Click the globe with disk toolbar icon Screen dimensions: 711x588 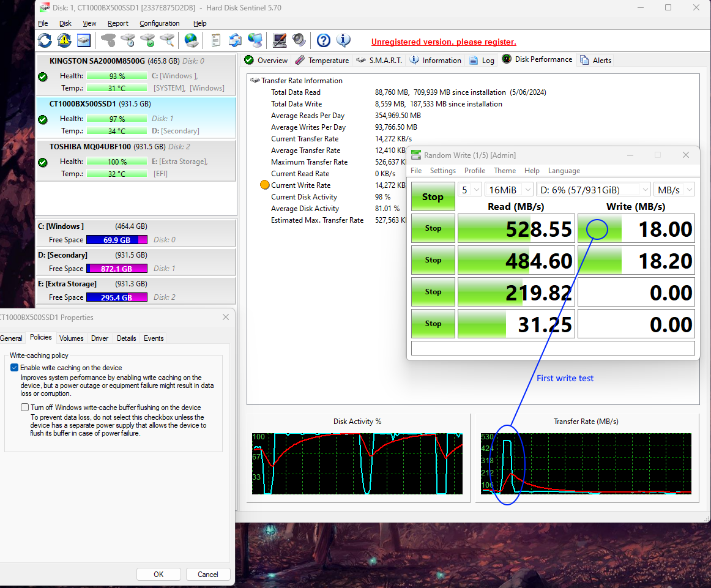point(192,40)
